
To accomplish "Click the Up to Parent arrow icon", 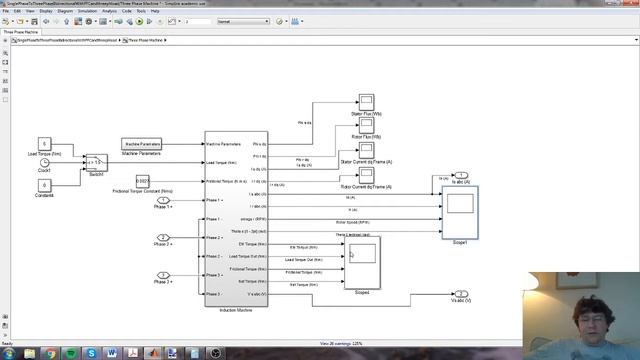I will (67, 21).
